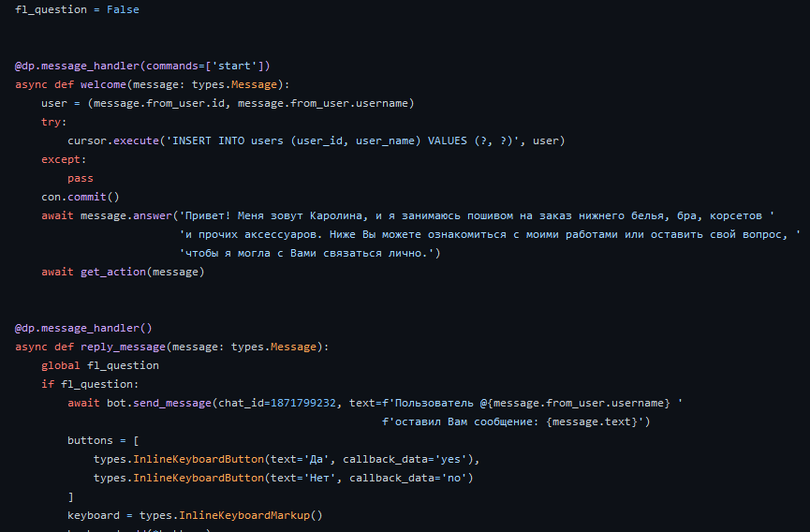
Task: Click the False keyword in the first line
Action: click(x=123, y=9)
